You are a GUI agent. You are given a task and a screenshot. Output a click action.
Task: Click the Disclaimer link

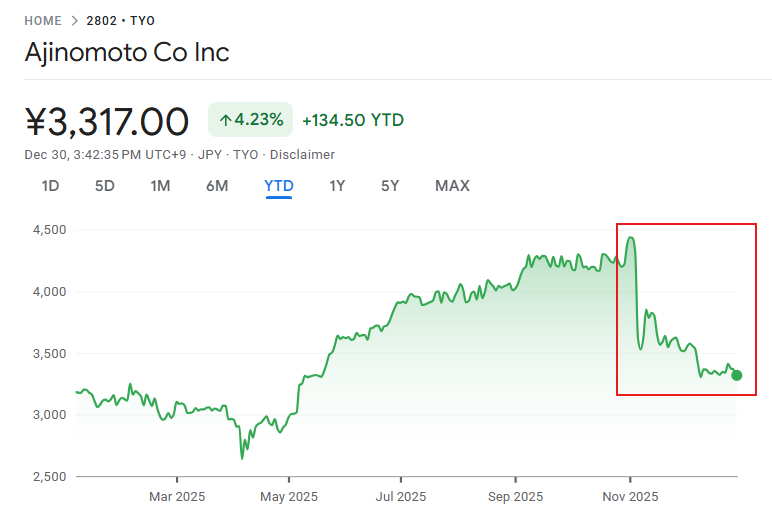tap(302, 155)
